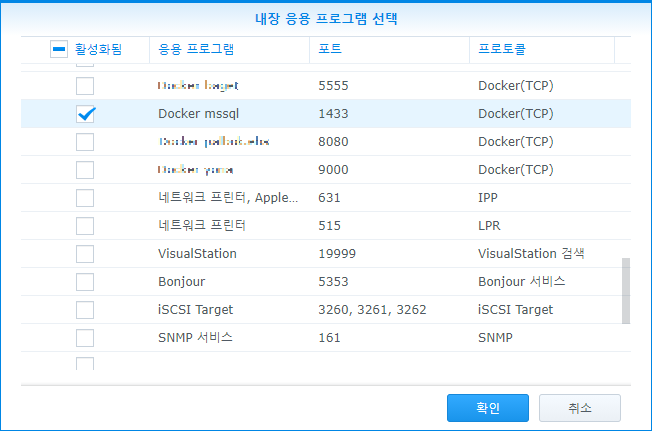Enable the SNMP 서비스 row checkbox
Viewport: 652px width, 431px height.
[85, 338]
